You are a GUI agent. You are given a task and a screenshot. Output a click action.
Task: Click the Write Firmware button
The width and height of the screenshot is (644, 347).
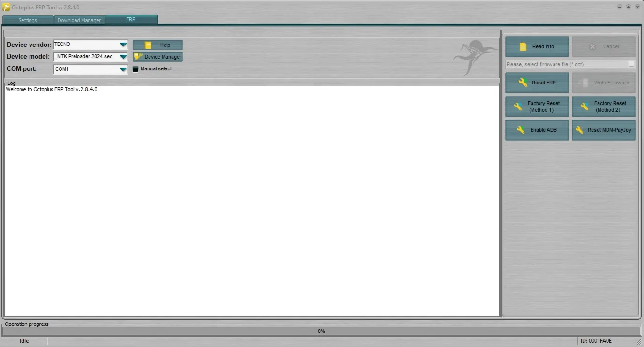(604, 83)
